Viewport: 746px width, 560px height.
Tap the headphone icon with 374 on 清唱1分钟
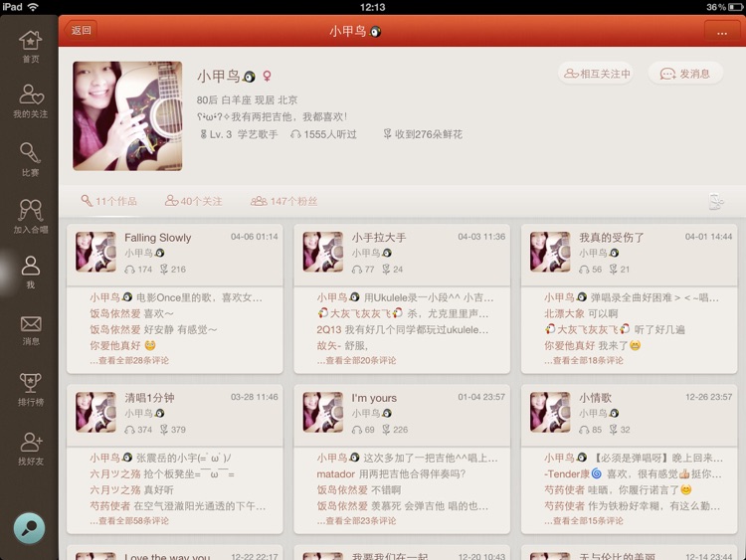tap(129, 430)
